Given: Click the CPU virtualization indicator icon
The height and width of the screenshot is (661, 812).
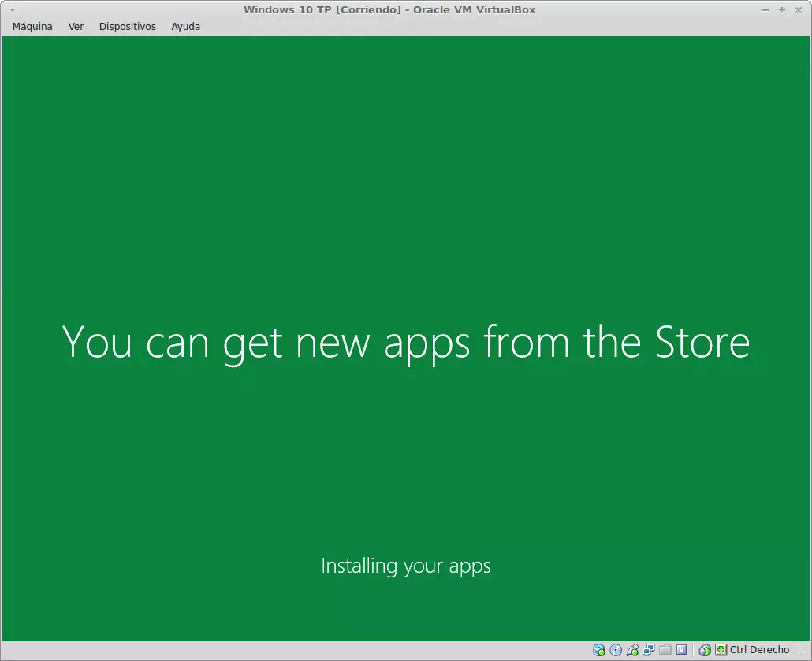Looking at the screenshot, I should coord(681,650).
